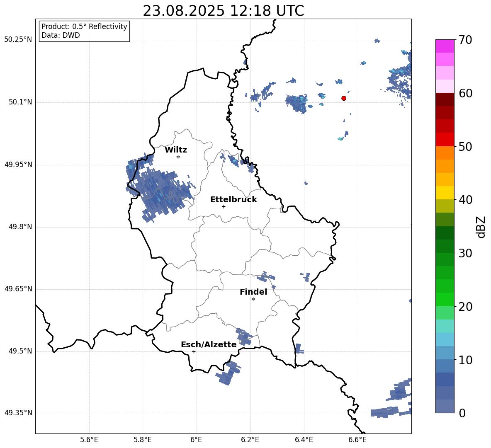Click the 70 tick on the colorbar
The height and width of the screenshot is (448, 491).
point(465,40)
